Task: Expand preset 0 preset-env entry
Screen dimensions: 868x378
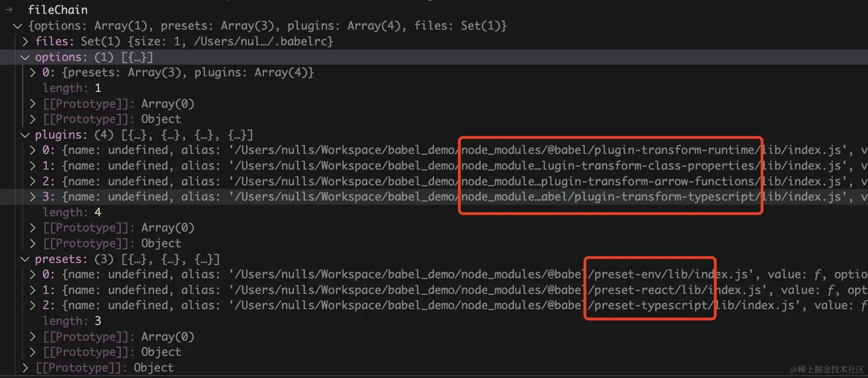Action: [x=33, y=274]
